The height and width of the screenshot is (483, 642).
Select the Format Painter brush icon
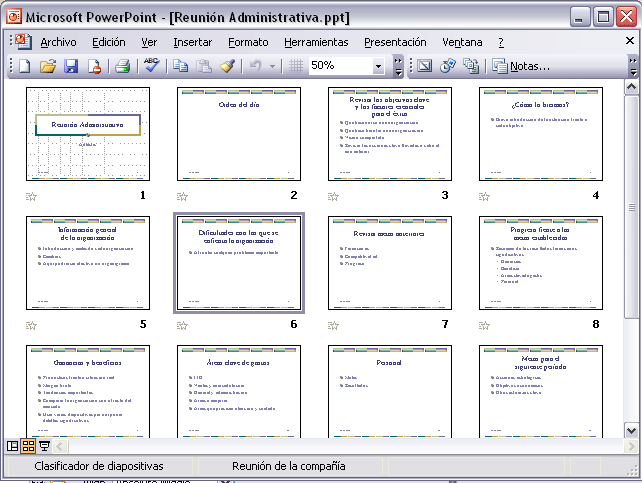228,66
